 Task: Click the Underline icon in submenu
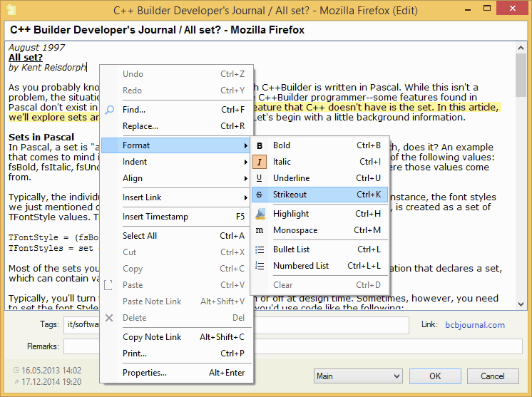[259, 178]
